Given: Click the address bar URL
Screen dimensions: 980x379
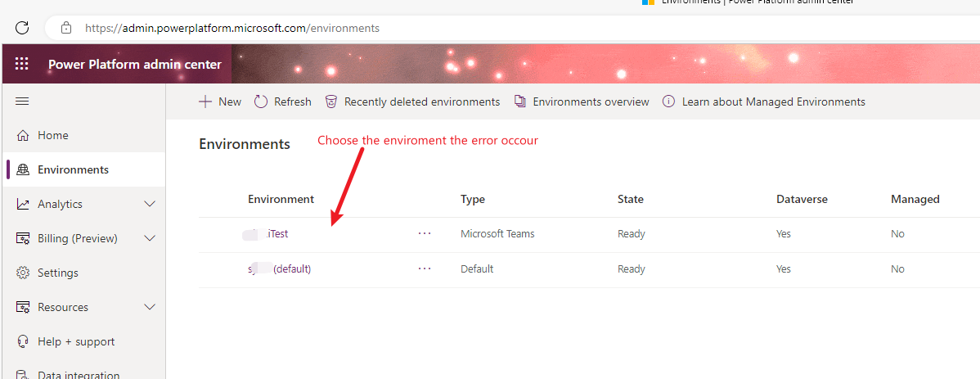Looking at the screenshot, I should point(232,28).
